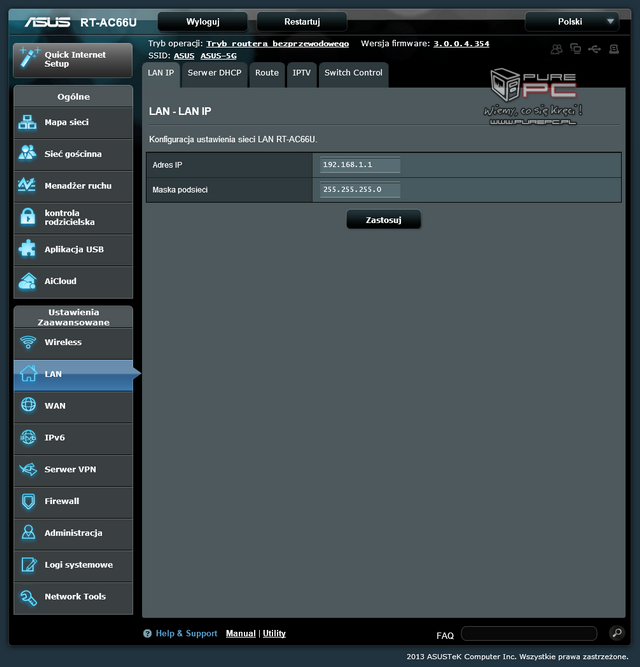This screenshot has height=667, width=640.
Task: Open the Tryb routera bezprzewodowego link
Action: point(278,44)
